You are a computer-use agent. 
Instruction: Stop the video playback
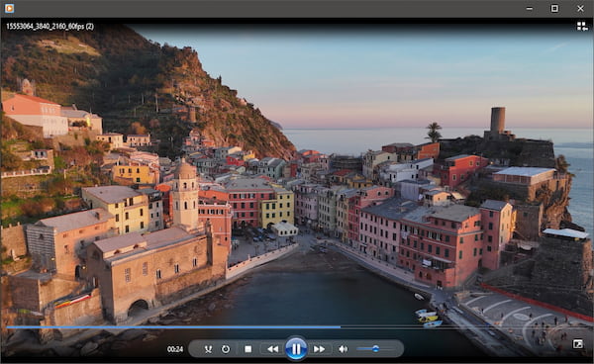[248, 349]
